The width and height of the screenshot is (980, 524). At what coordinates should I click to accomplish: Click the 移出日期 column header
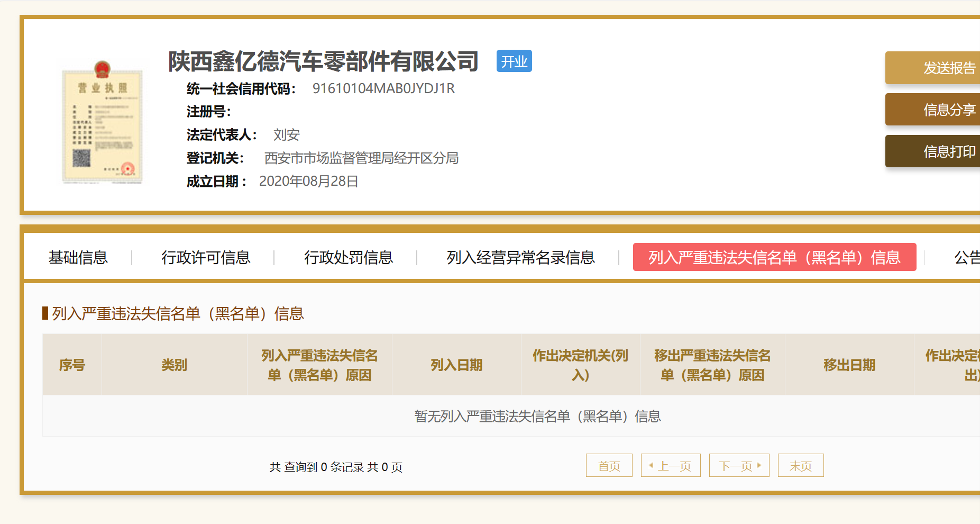tap(849, 365)
